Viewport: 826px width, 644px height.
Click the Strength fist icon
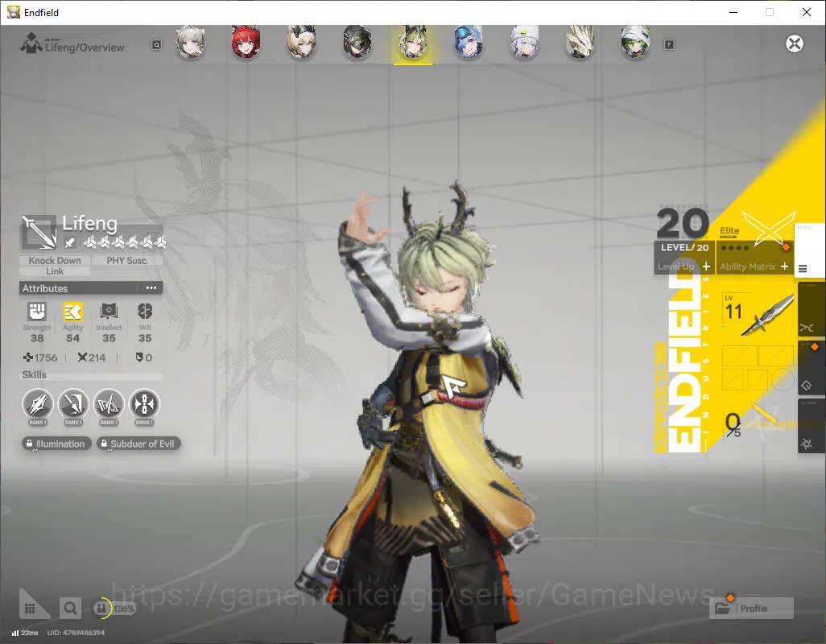coord(37,312)
